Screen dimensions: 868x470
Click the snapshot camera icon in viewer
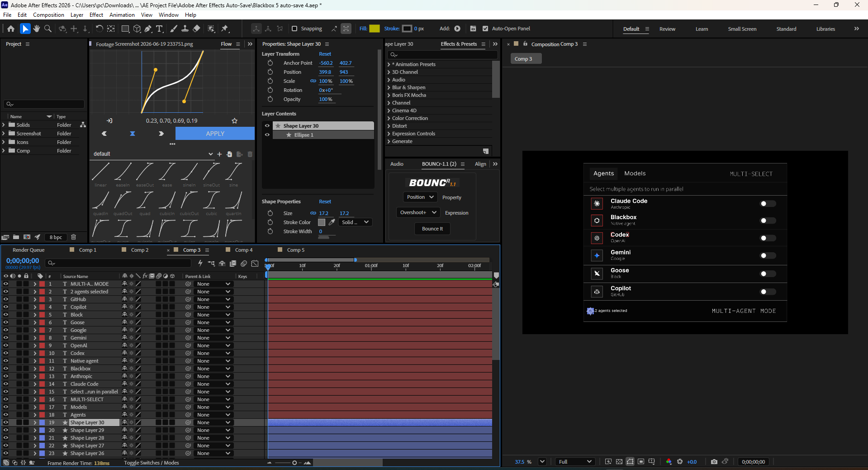[714, 462]
